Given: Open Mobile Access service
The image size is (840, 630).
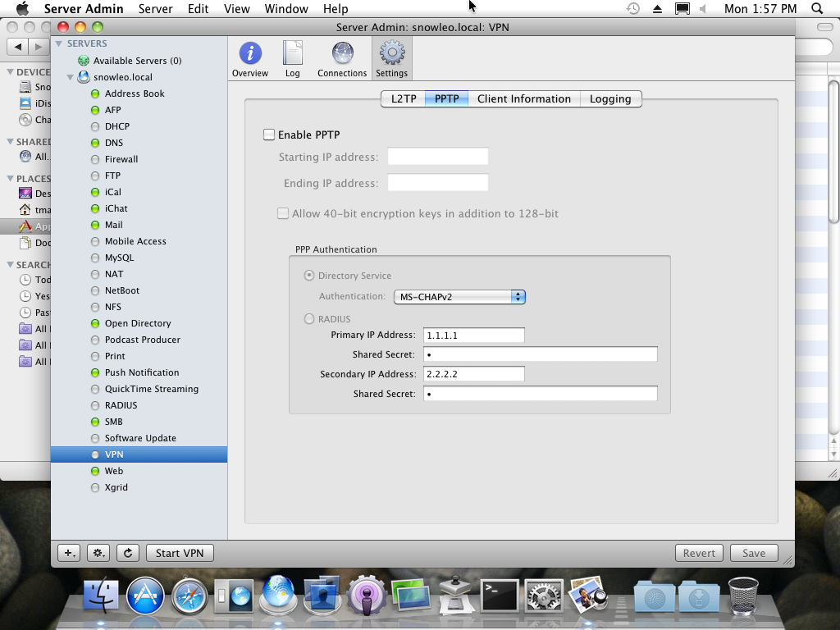Looking at the screenshot, I should pos(135,241).
